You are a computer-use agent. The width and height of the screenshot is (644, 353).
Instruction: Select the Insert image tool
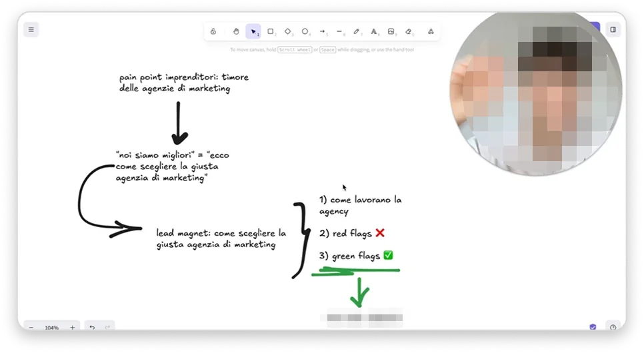point(391,31)
